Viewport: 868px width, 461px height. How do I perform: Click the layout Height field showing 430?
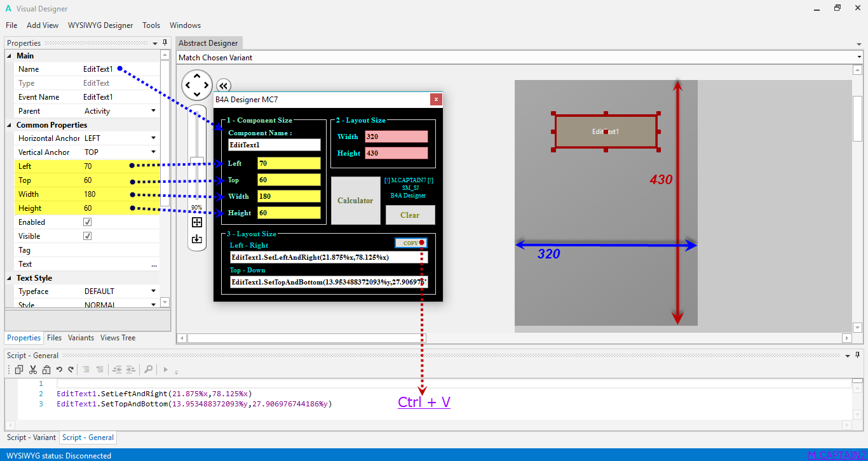tap(396, 153)
